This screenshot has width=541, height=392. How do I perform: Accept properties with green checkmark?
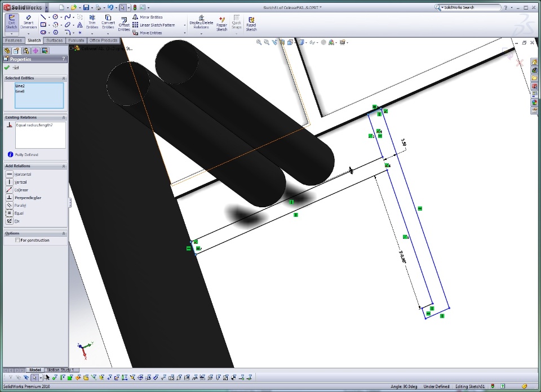click(x=7, y=68)
